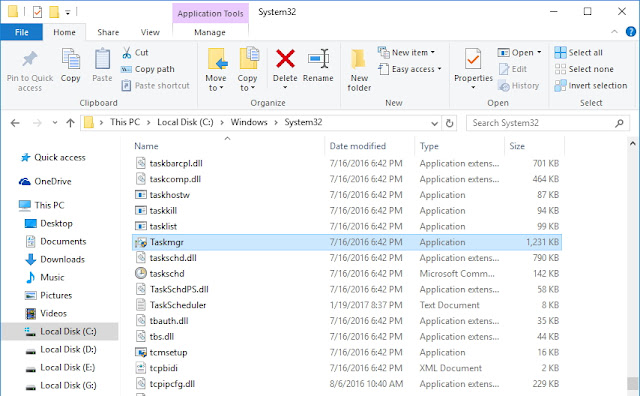640x396 pixels.
Task: Switch to the Home tab
Action: [x=64, y=32]
